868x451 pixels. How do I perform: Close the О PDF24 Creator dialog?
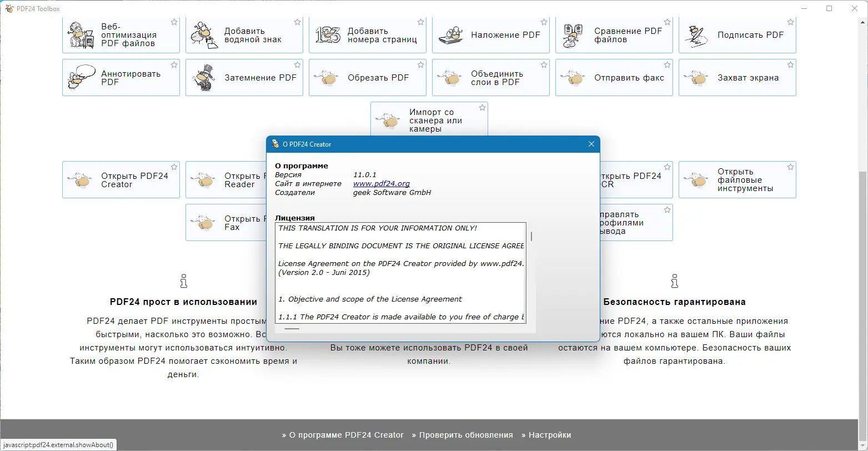coord(591,144)
